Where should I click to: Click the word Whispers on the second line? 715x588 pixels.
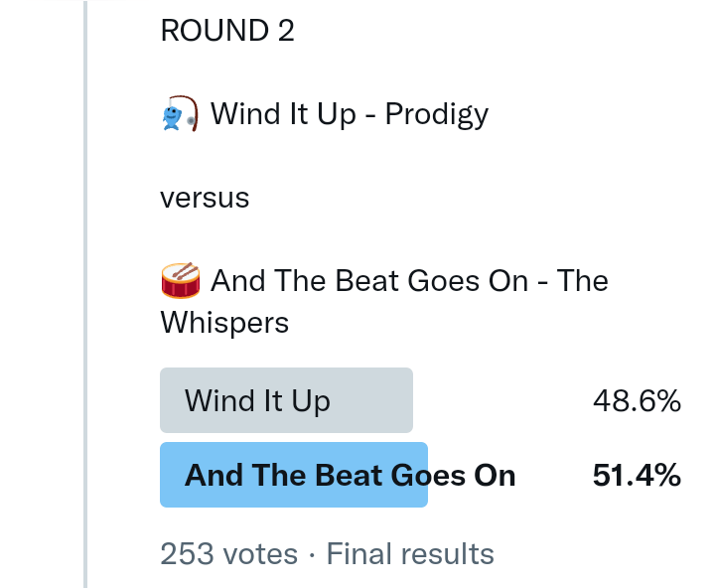(224, 323)
